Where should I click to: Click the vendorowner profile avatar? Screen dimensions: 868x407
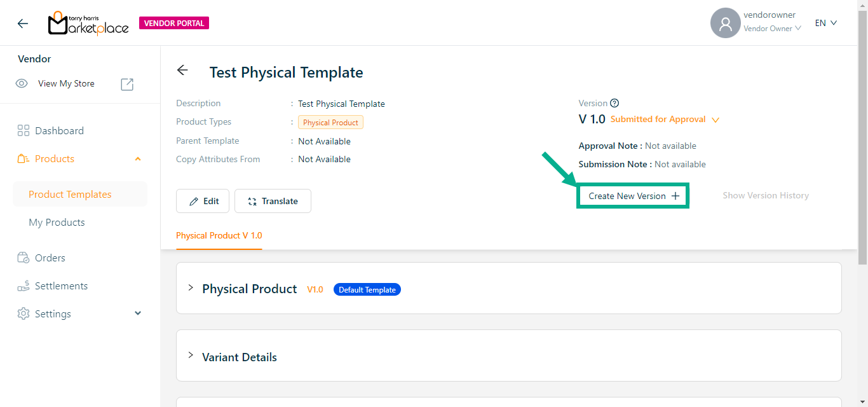(x=725, y=24)
